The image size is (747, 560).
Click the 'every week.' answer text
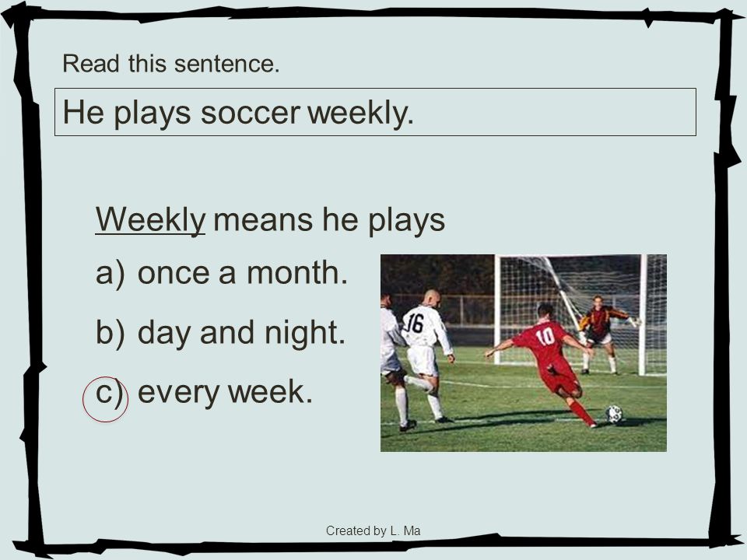pyautogui.click(x=225, y=392)
